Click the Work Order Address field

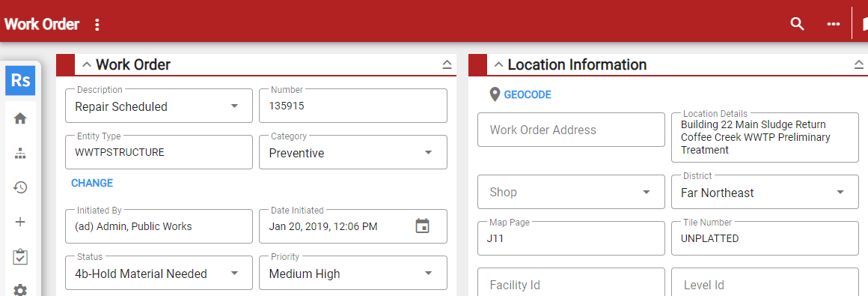click(x=571, y=130)
